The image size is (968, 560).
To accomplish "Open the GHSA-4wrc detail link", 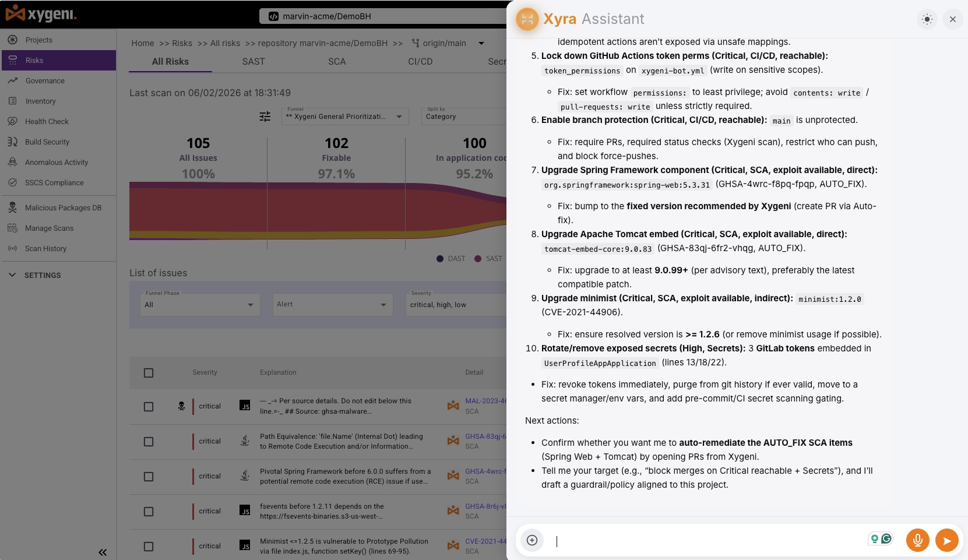I will [486, 471].
